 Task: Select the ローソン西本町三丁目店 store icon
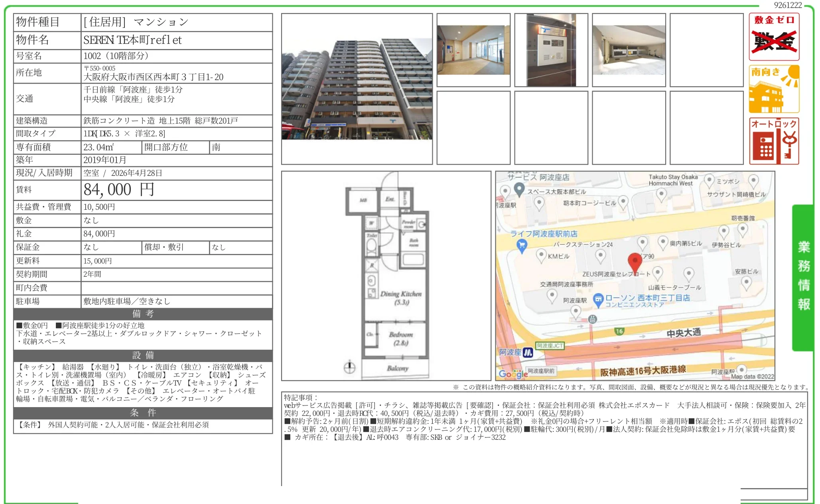pos(599,299)
